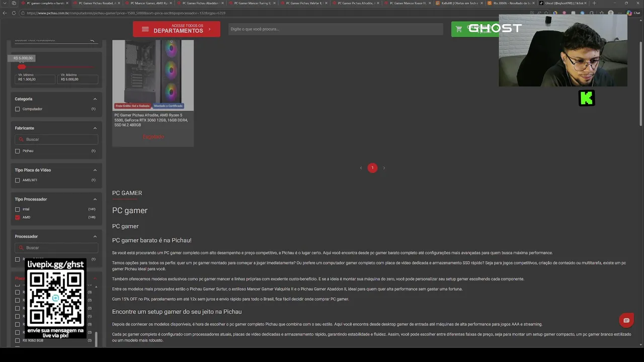Switch to 'PC Mancer Gamer, AMD' tab
The width and height of the screenshot is (644, 362).
pos(148,3)
